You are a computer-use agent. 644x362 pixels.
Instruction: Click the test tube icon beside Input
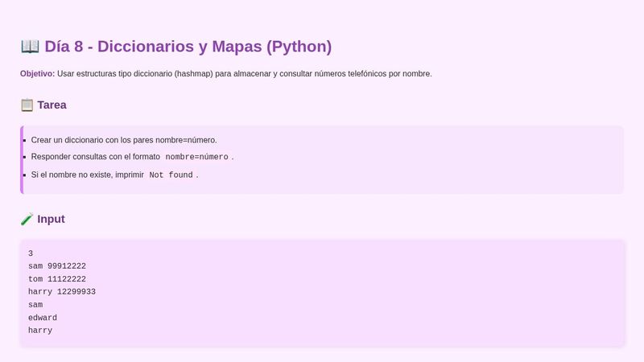tap(27, 219)
